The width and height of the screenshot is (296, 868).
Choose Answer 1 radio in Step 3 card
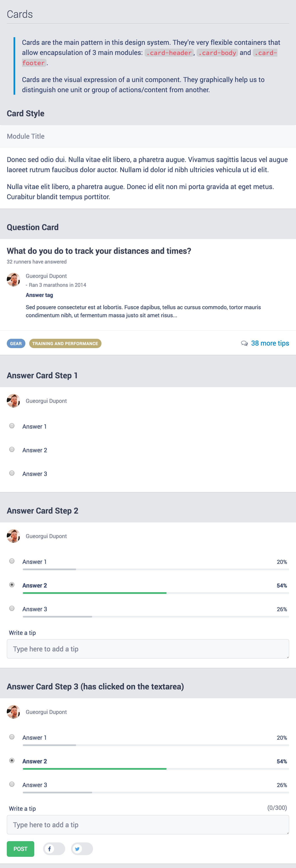12,737
